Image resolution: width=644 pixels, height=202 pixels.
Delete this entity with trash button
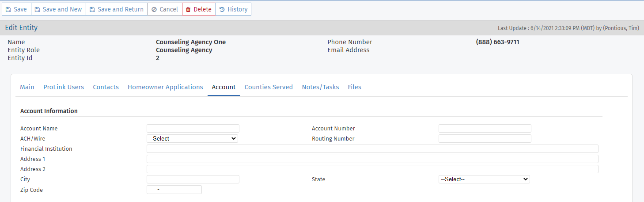[199, 9]
